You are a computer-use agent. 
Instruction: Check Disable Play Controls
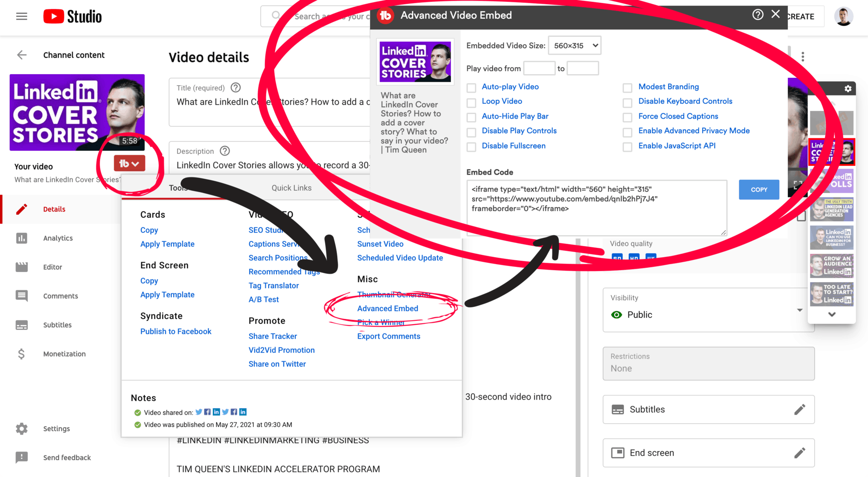471,132
